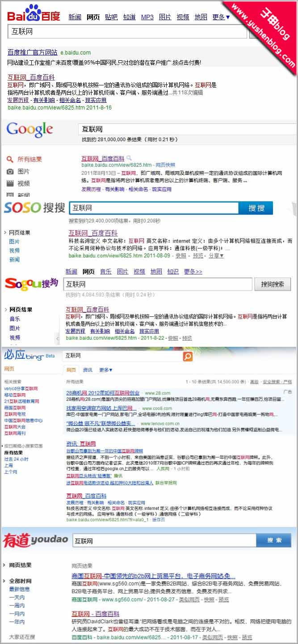Screen dimensions: 298x644
Task: Expand the 分享 dropdown in SOSO result
Action: pos(216,256)
